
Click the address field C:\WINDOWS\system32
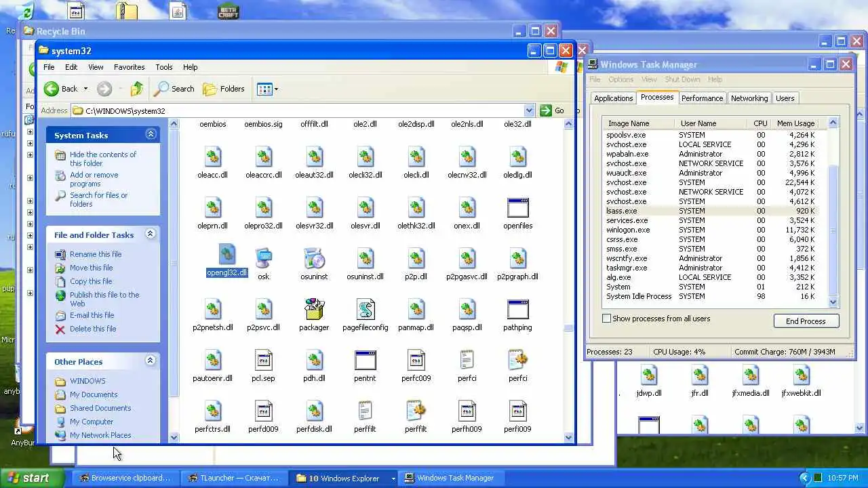click(298, 110)
